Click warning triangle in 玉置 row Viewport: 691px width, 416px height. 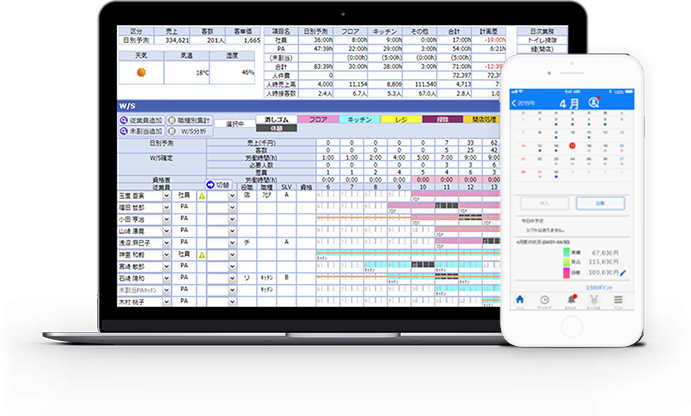click(x=201, y=197)
